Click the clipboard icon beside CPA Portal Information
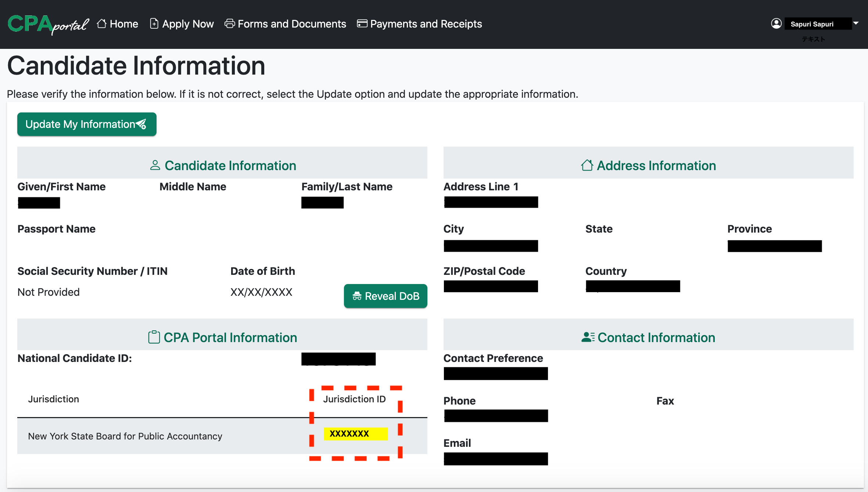The image size is (868, 492). pos(154,337)
